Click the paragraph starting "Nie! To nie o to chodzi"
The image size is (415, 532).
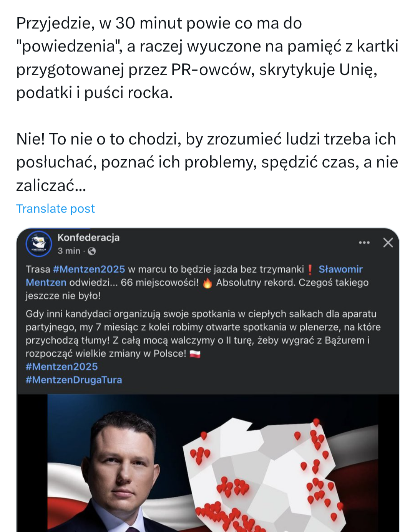pyautogui.click(x=207, y=162)
